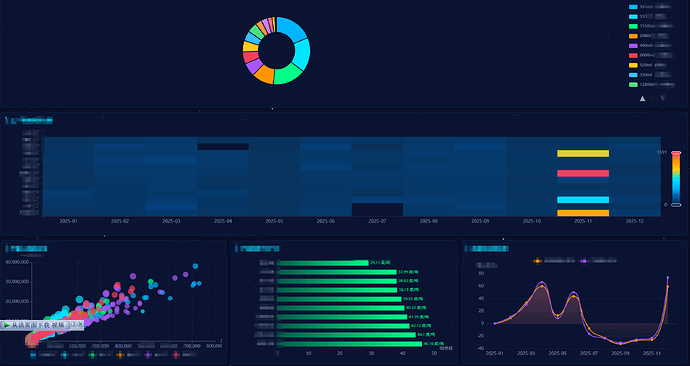Screen dimensions: 690x366
Task: Toggle purple series in scatter chart legend
Action: pyautogui.click(x=157, y=355)
